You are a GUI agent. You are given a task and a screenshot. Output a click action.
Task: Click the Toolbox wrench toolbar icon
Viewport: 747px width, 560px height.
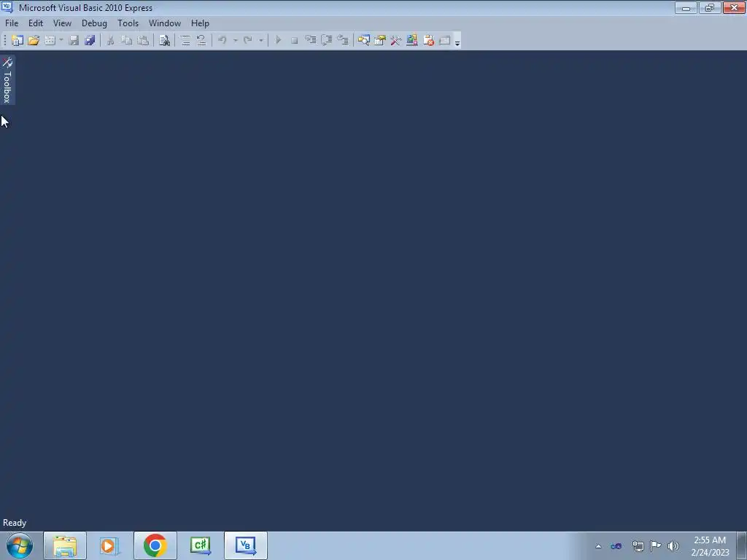pyautogui.click(x=396, y=41)
